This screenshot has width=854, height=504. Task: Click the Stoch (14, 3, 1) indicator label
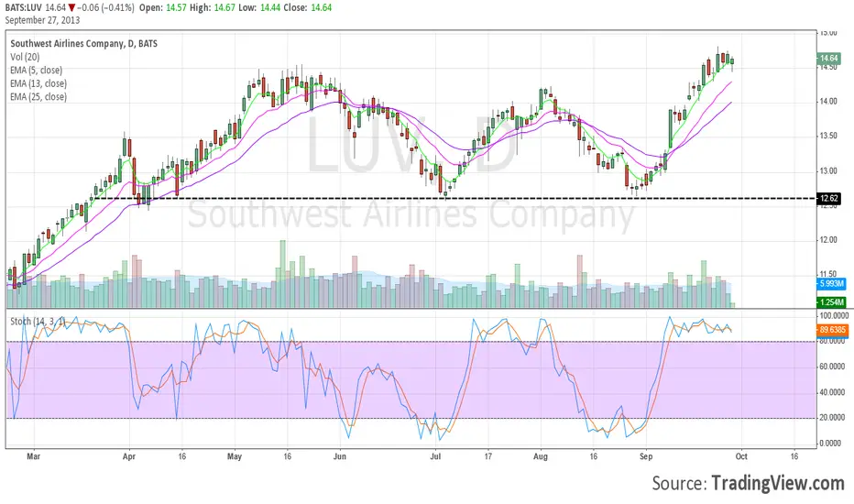(38, 322)
